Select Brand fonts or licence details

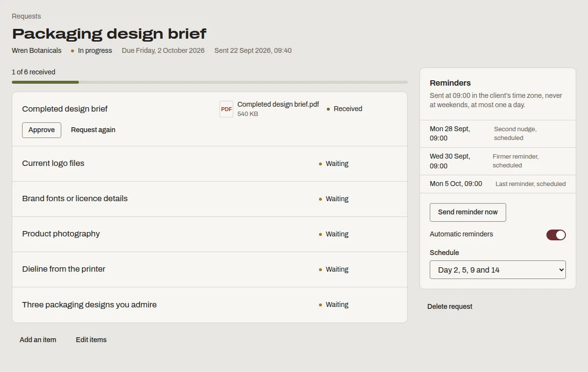pyautogui.click(x=210, y=199)
